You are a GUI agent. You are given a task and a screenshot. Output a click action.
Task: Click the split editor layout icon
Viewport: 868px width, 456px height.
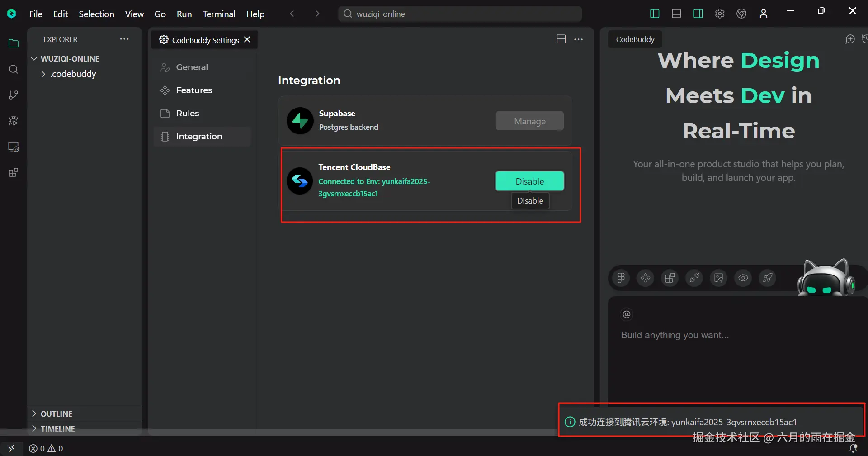pos(561,39)
